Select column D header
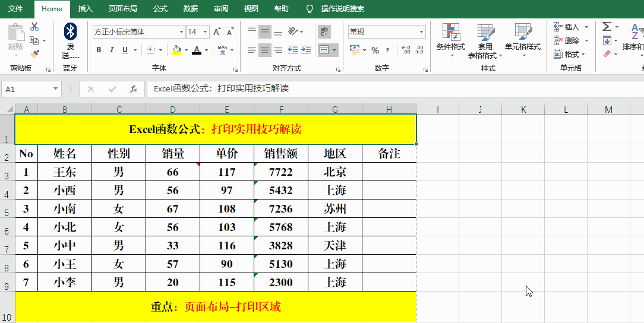 click(173, 109)
